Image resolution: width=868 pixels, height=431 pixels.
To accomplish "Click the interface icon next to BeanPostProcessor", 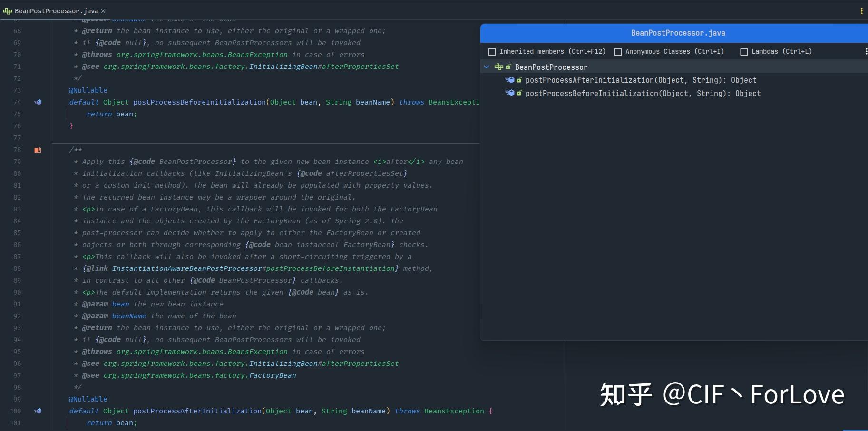I will coord(499,67).
